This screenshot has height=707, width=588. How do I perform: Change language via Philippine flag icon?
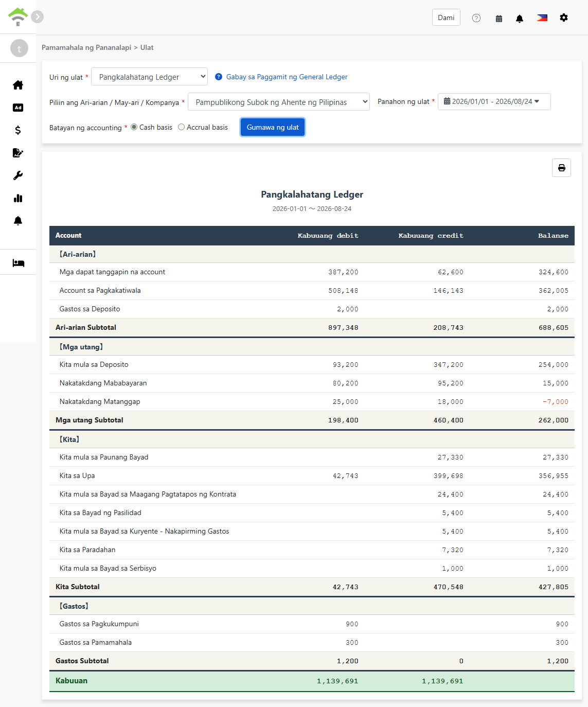[x=542, y=17]
